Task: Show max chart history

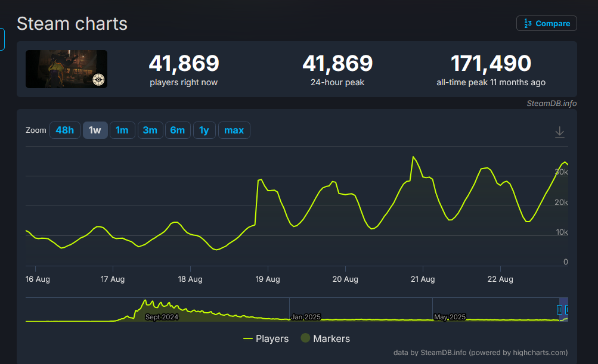Action: (x=234, y=130)
